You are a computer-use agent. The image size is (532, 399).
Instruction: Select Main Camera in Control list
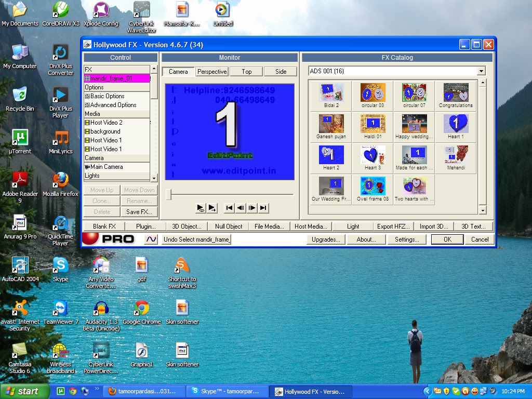pos(117,167)
